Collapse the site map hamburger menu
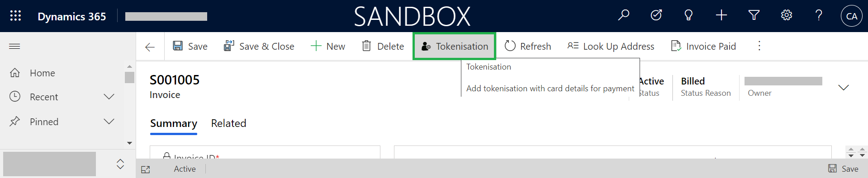The width and height of the screenshot is (868, 178). tap(14, 46)
